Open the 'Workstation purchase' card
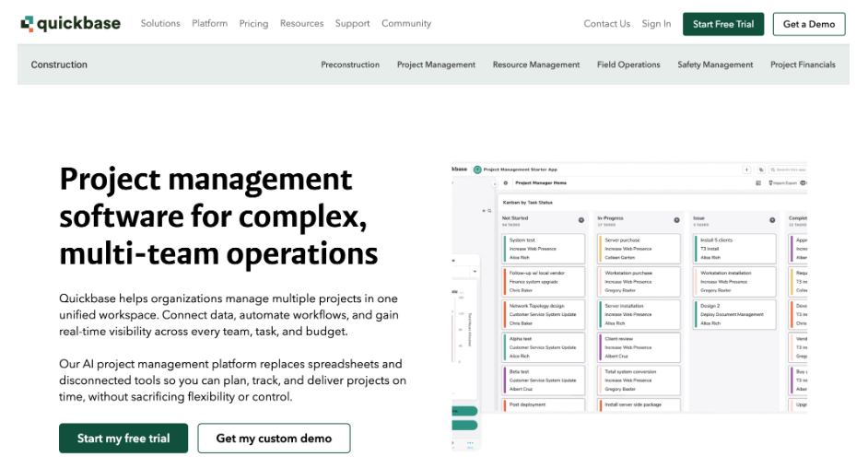The height and width of the screenshot is (468, 868). pos(639,282)
